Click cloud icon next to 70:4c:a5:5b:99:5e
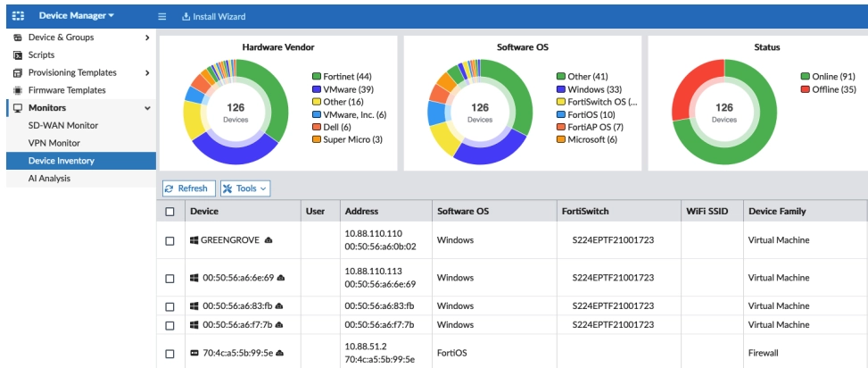This screenshot has height=368, width=868. 280,353
